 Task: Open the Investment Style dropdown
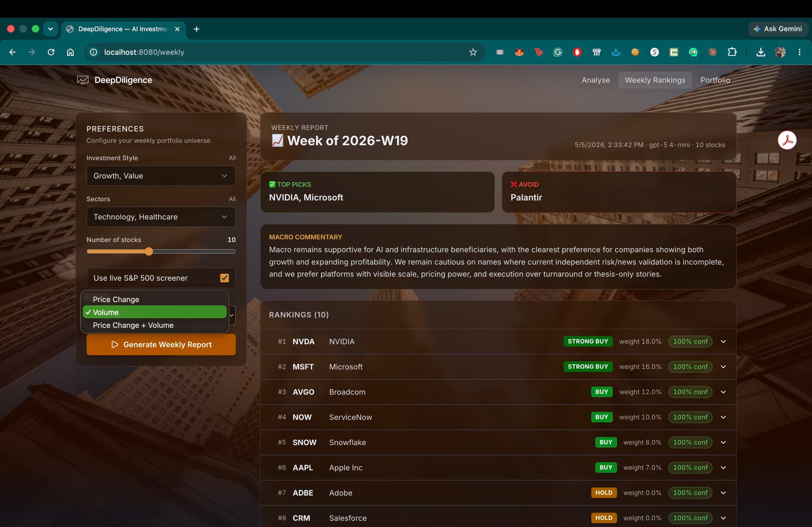[x=161, y=176]
